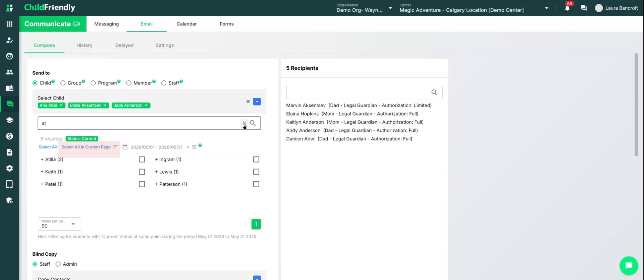
Task: Open the Items per page dropdown
Action: click(59, 224)
